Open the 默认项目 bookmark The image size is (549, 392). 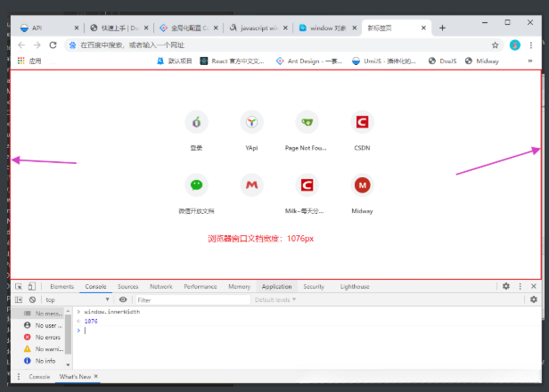pyautogui.click(x=175, y=61)
